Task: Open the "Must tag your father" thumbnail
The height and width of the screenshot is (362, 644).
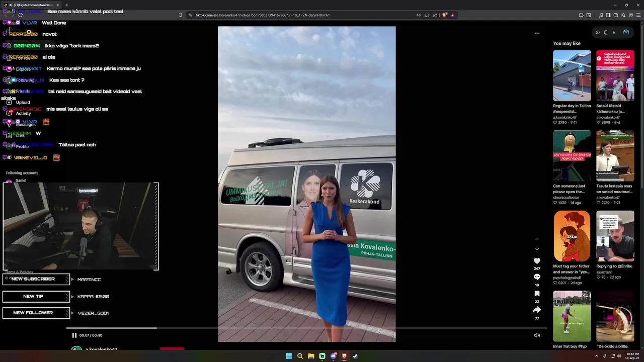Action: click(x=572, y=236)
